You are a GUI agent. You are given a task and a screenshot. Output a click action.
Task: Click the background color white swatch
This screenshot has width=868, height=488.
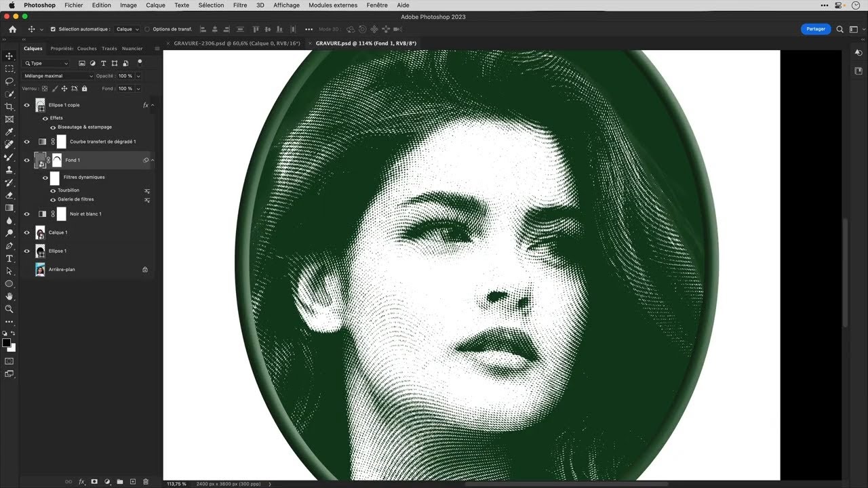click(x=12, y=348)
